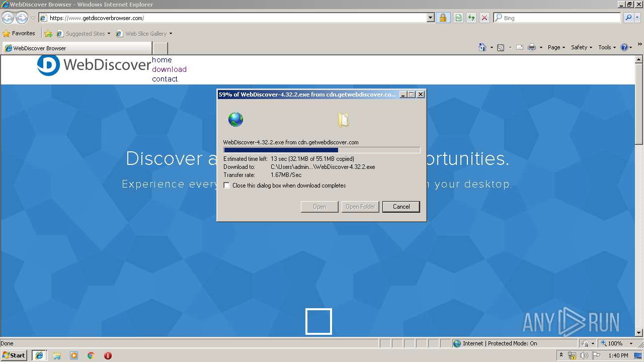The width and height of the screenshot is (644, 362).
Task: Open recent pages dropdown next to Forward
Action: pos(33,18)
